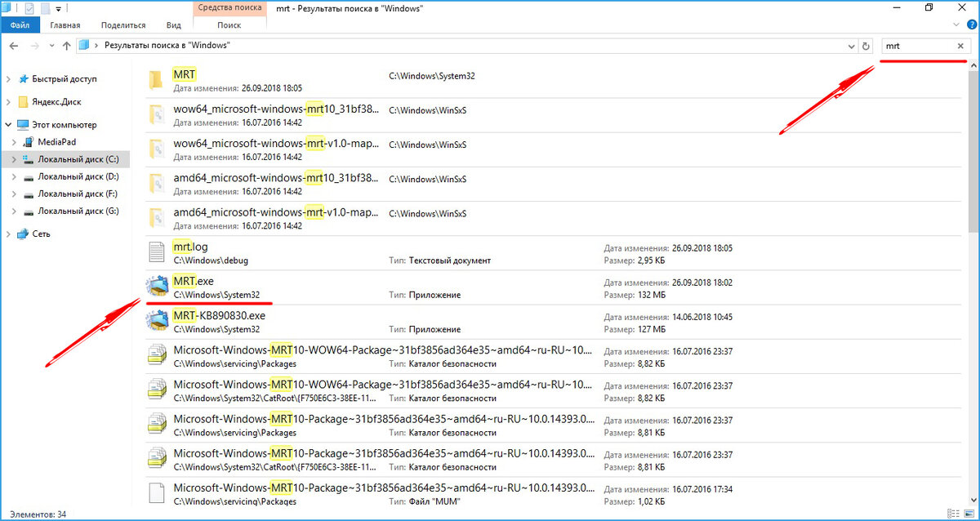Select Локальный диск (C:) in sidebar
This screenshot has height=521, width=980.
(x=78, y=159)
